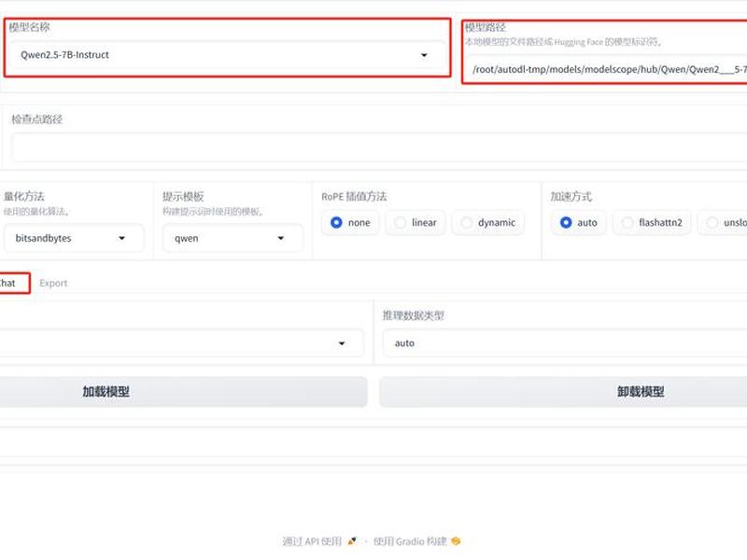
Task: Select the linear RoPE radio button
Action: coord(416,222)
